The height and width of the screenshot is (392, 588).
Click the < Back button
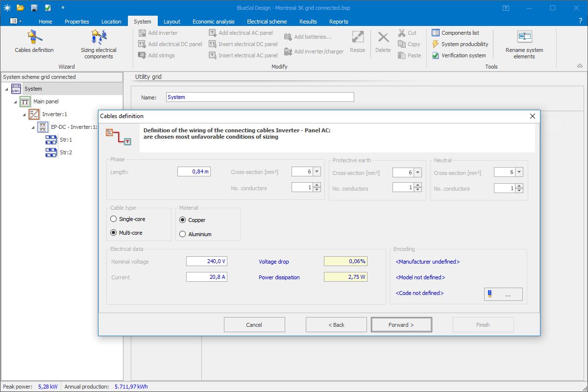tap(336, 324)
